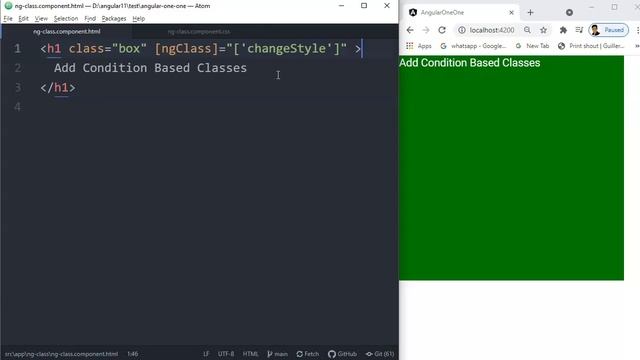Viewport: 640px width, 360px height.
Task: Click cursor position 1:46 in status bar
Action: 132,354
